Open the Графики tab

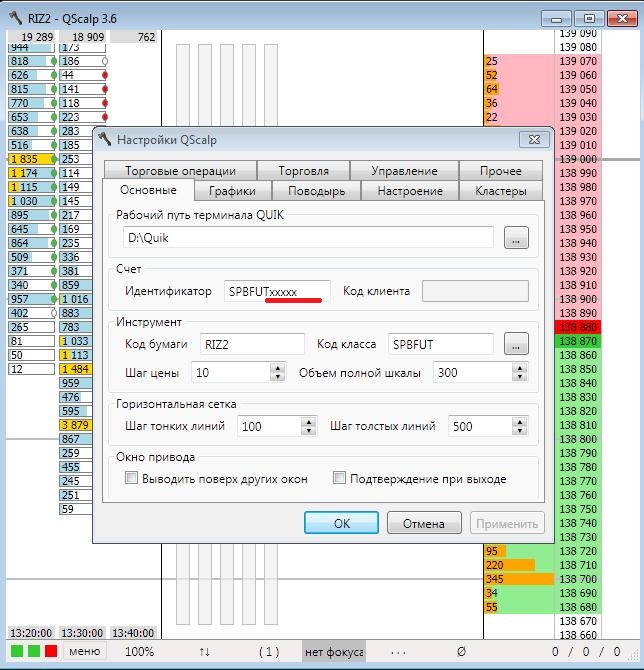232,191
